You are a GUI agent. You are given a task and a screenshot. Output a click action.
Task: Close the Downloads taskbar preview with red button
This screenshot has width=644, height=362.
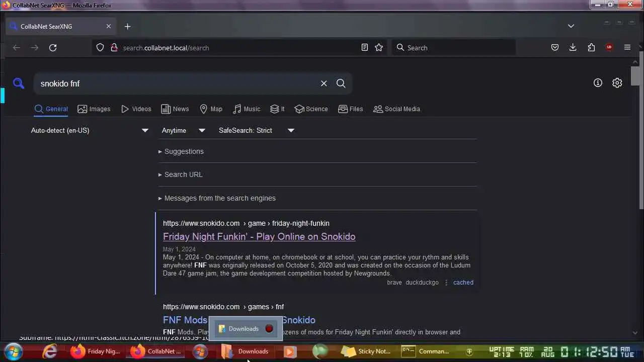point(269,329)
